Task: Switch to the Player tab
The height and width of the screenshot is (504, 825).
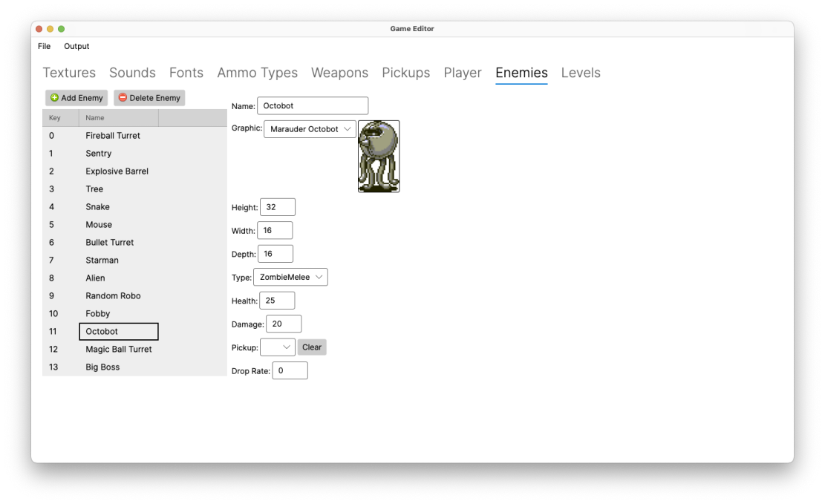Action: (463, 73)
